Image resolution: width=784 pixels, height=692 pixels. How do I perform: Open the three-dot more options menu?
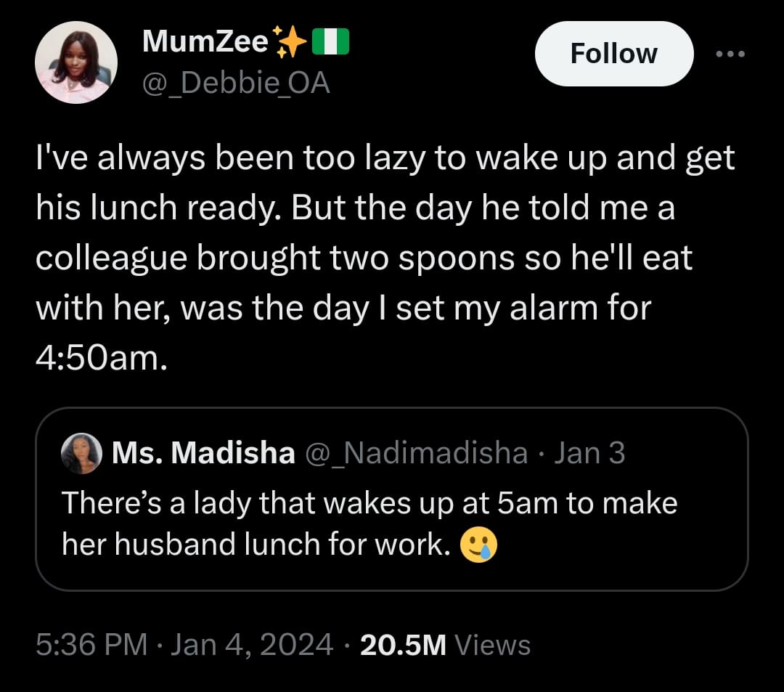pos(730,54)
